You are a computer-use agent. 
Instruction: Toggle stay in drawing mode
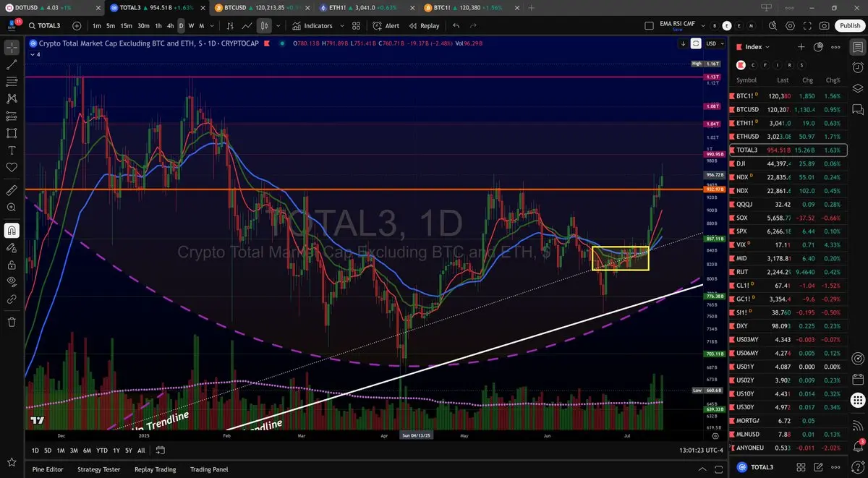click(x=12, y=247)
